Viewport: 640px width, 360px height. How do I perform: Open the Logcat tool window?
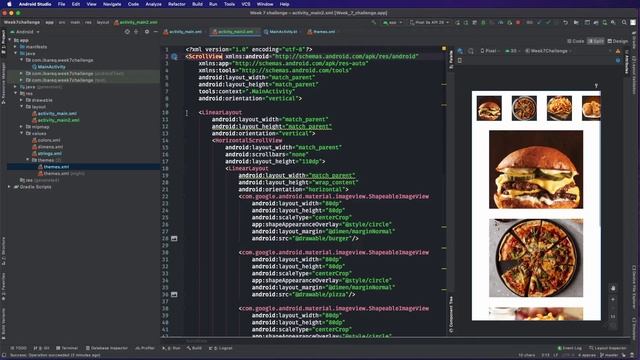coord(220,348)
